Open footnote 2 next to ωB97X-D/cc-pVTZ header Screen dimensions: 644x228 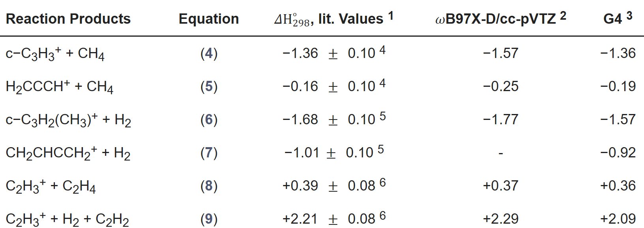point(563,16)
